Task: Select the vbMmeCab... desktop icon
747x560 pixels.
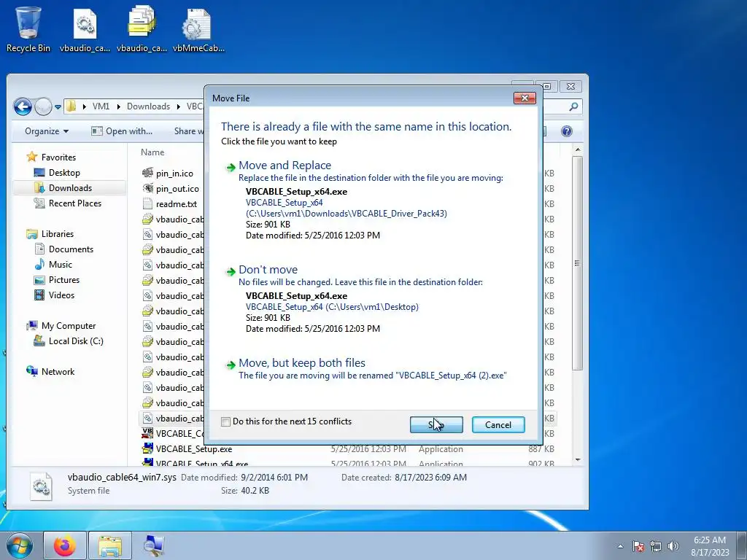Action: click(198, 29)
